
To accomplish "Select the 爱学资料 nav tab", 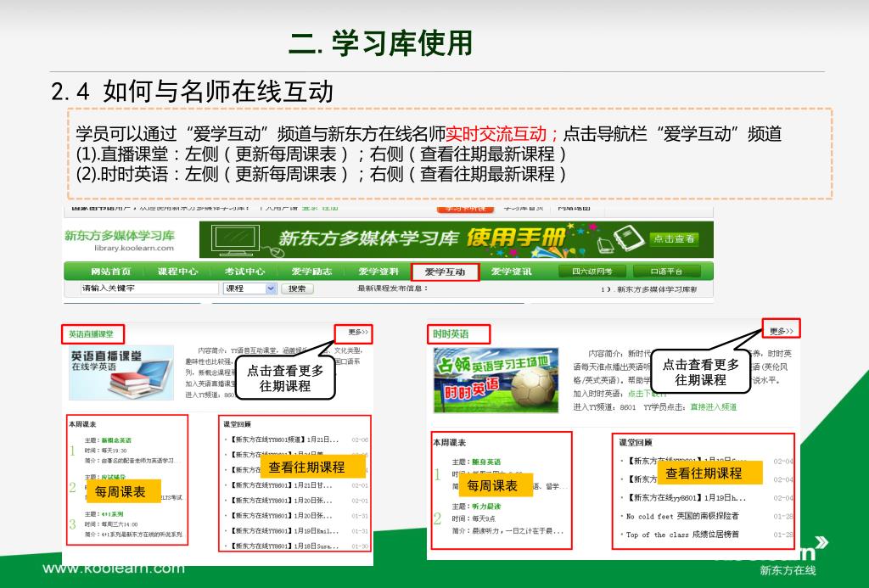I will tap(378, 272).
